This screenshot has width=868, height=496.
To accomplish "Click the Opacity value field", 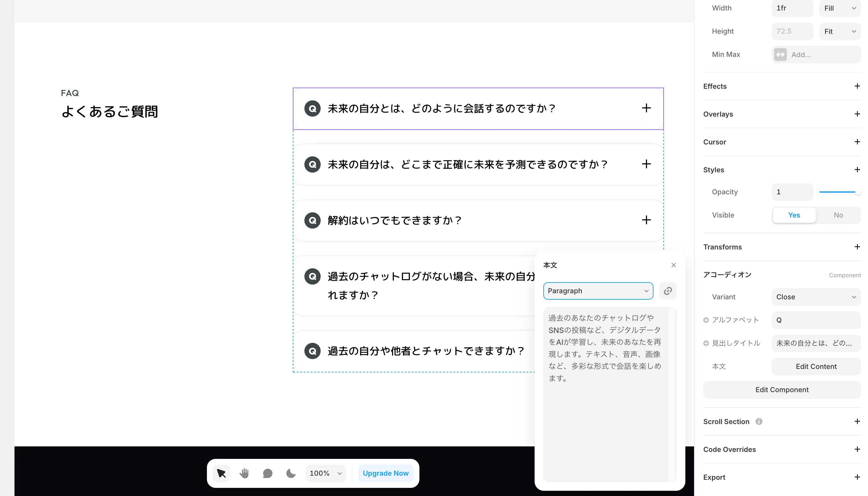I will 792,192.
